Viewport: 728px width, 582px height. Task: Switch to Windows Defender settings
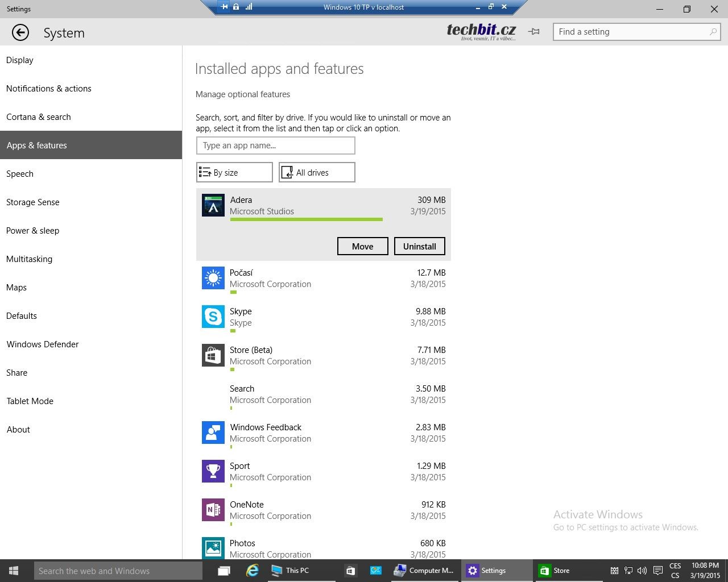[x=43, y=344]
